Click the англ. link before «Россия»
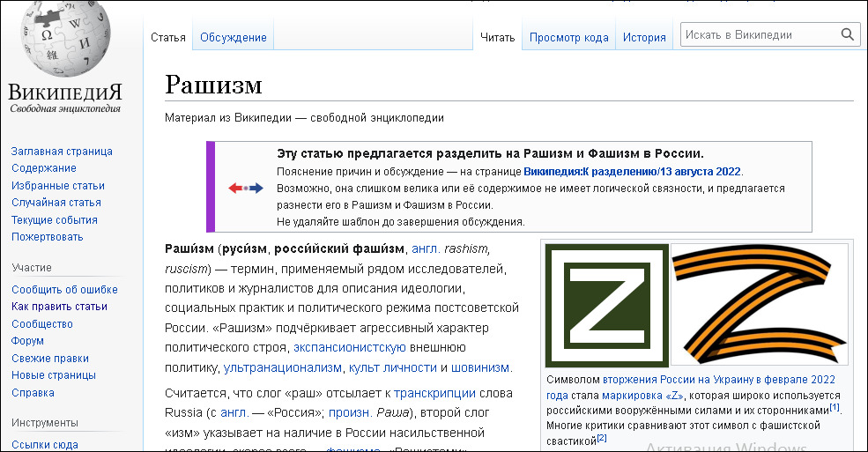868x452 pixels. (234, 412)
